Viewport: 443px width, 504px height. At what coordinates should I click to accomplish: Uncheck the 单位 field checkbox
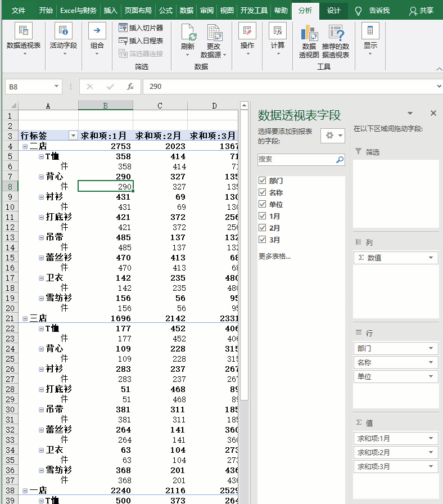tap(262, 204)
